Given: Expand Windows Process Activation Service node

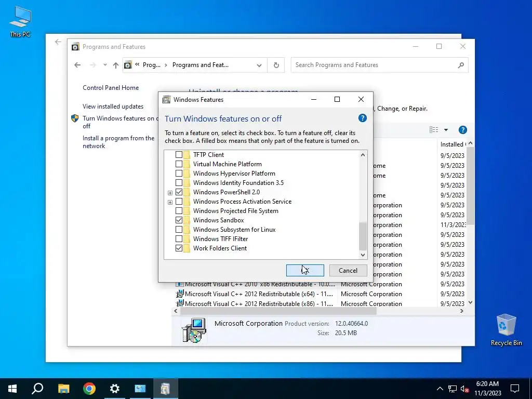Looking at the screenshot, I should pos(170,202).
